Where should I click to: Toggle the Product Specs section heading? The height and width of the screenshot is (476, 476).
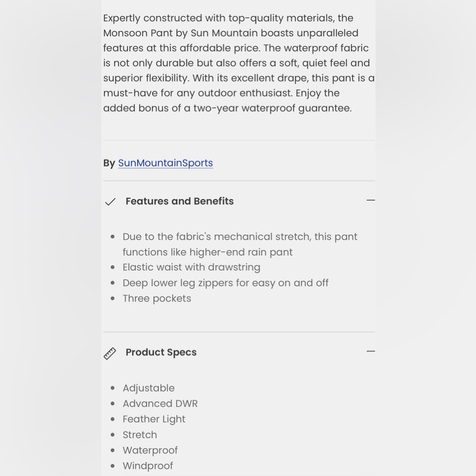coord(161,352)
